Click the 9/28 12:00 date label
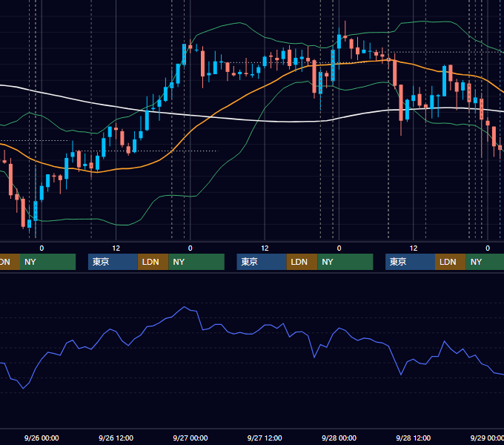Screen dimensions: 504x445 (414, 438)
